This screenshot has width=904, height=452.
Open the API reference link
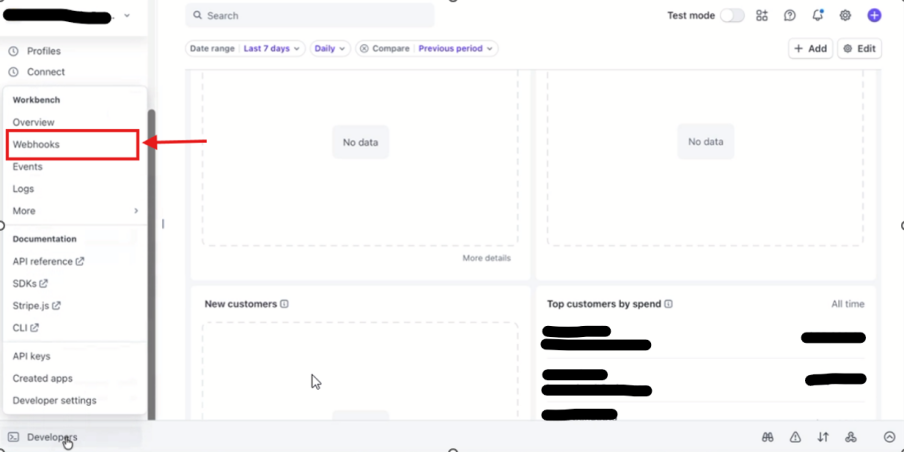point(48,261)
